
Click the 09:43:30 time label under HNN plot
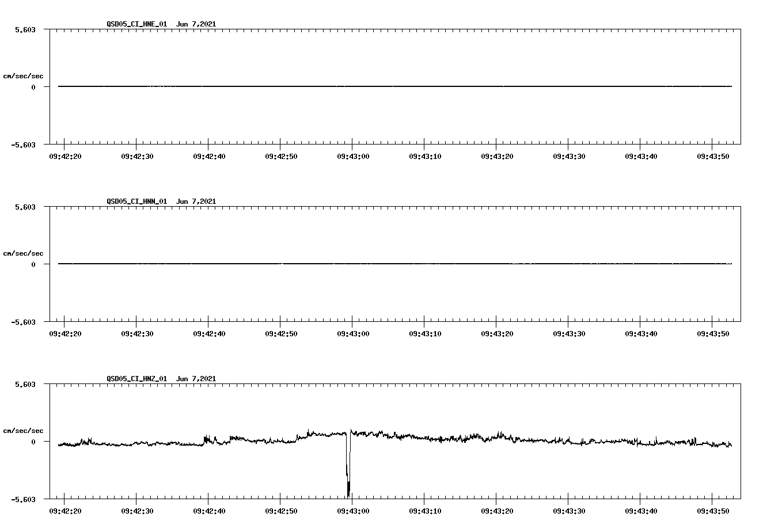coord(569,334)
